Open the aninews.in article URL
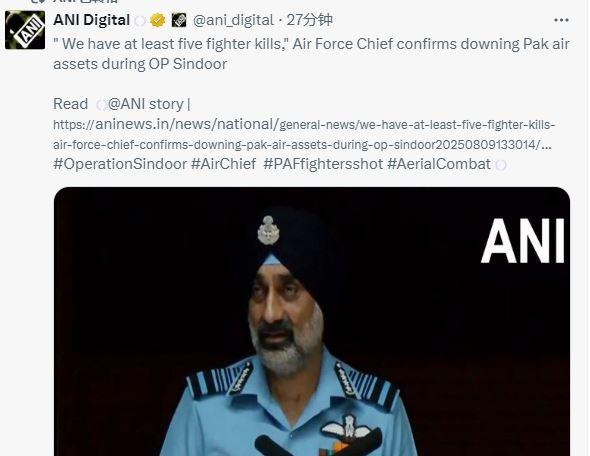This screenshot has height=456, width=590. (x=304, y=134)
